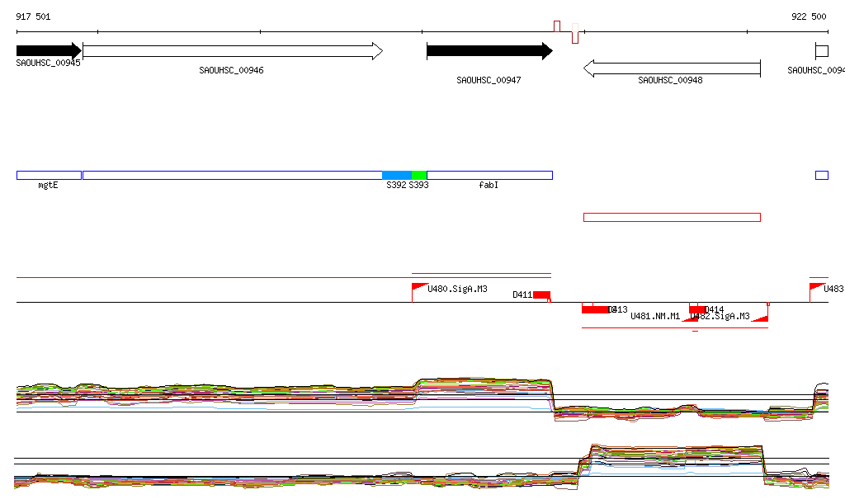Screen dimensions: 845x504
Task: Click the U483 label
Action: tap(833, 290)
